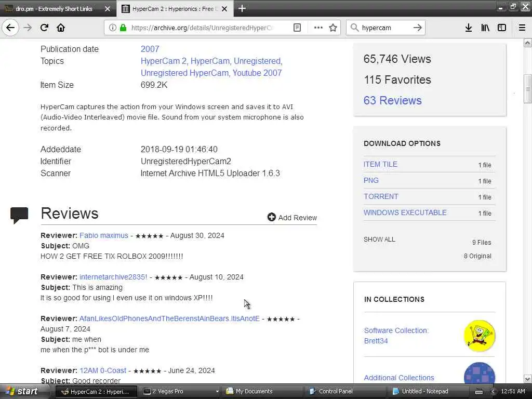Download the PNG file option
This screenshot has width=532, height=399.
point(371,180)
